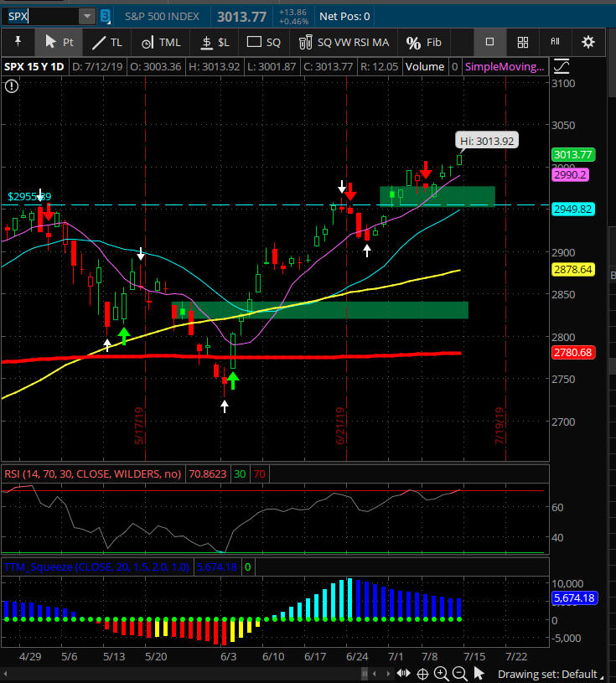The height and width of the screenshot is (683, 616).
Task: Click the zoom in magnifier icon
Action: pyautogui.click(x=442, y=674)
